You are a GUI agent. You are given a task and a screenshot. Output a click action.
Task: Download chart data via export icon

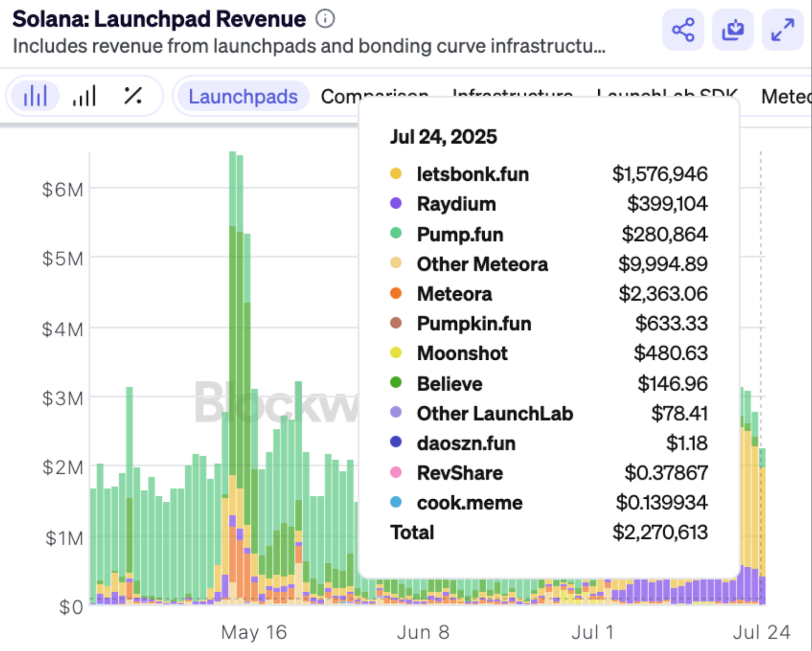tap(733, 29)
